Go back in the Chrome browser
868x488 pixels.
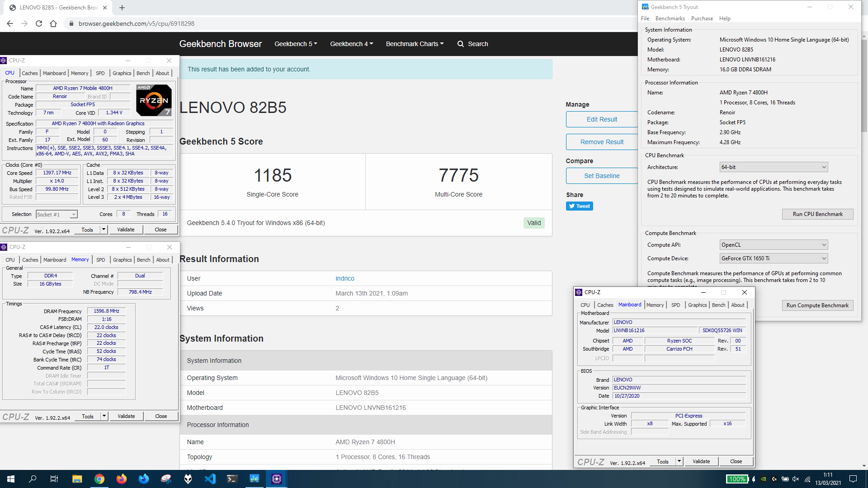pyautogui.click(x=10, y=23)
